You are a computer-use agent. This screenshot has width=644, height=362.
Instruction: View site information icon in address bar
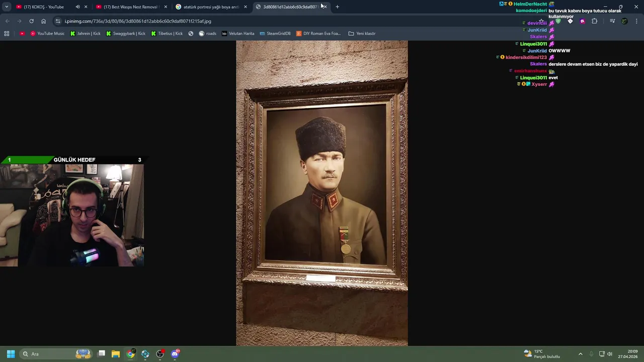click(x=58, y=21)
